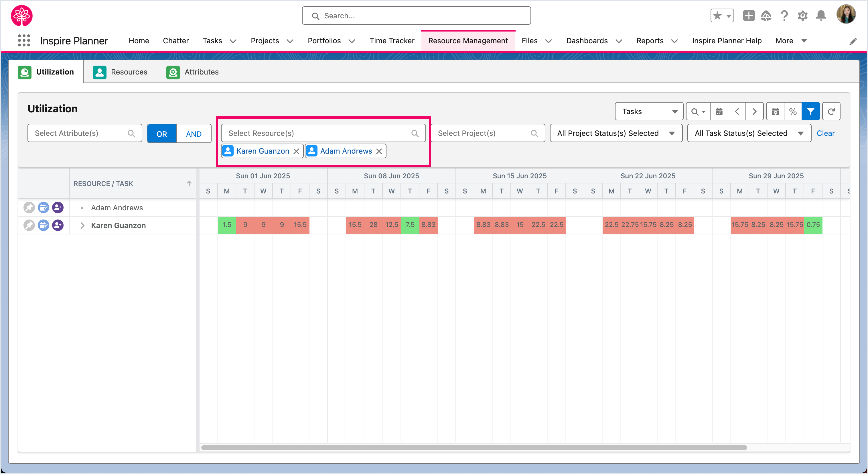Click the Select Project(s) field

[488, 133]
